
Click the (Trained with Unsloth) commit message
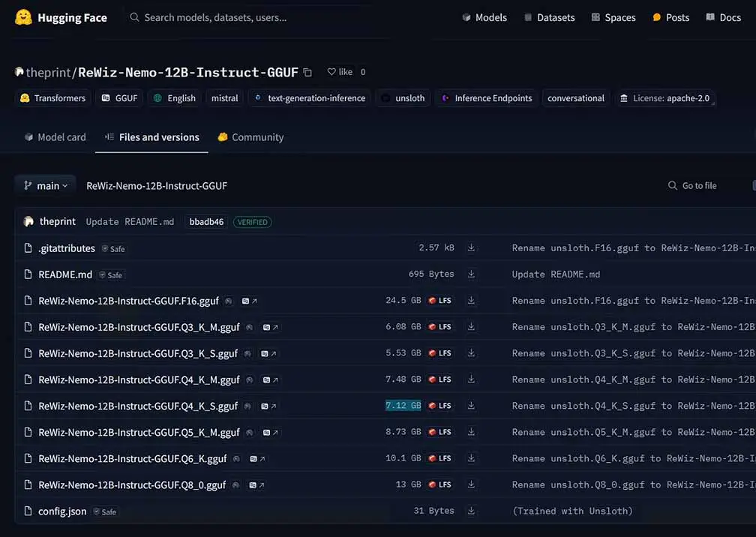(572, 511)
